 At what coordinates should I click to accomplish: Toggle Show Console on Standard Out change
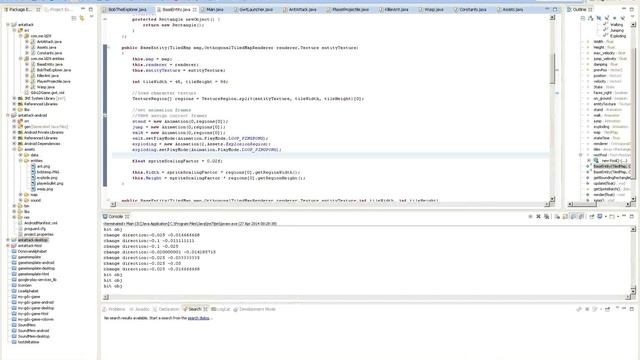573,216
